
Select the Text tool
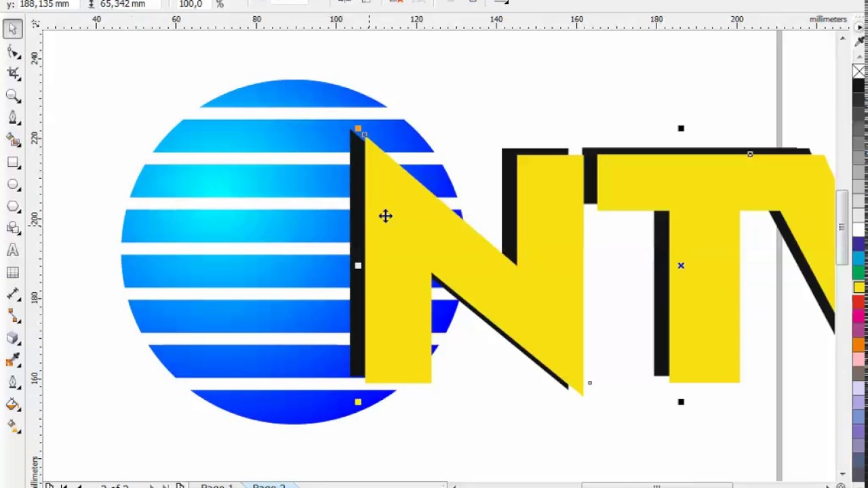pos(12,251)
